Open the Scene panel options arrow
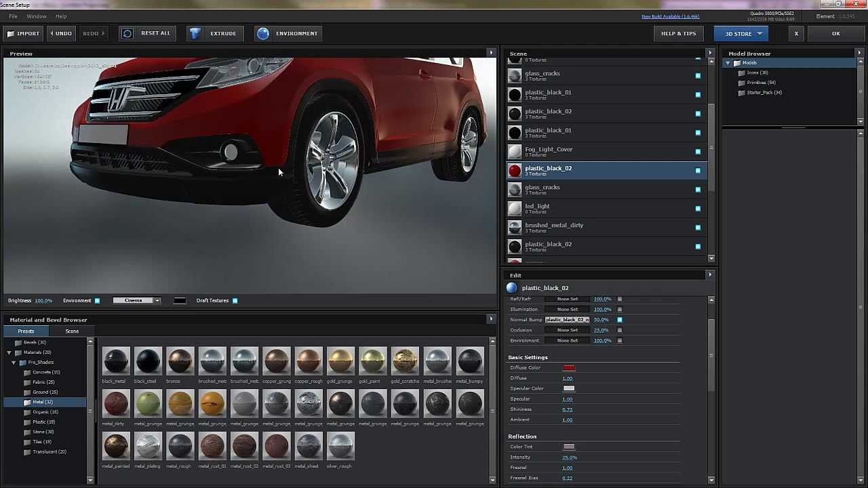Viewport: 868px width, 488px height. click(x=710, y=53)
